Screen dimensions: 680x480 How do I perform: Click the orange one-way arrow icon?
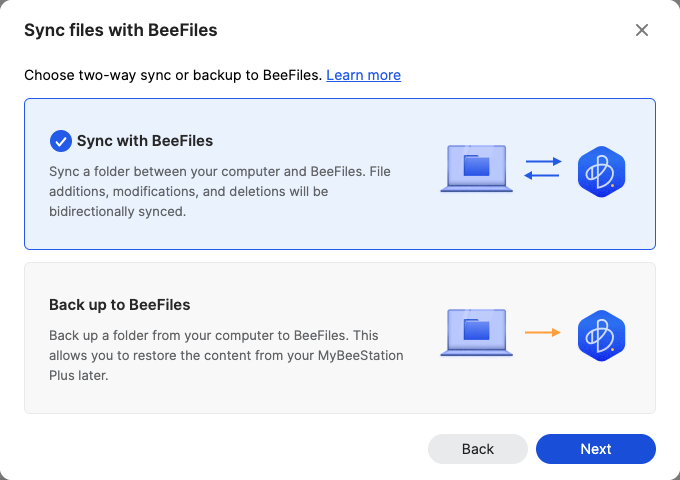[x=543, y=333]
